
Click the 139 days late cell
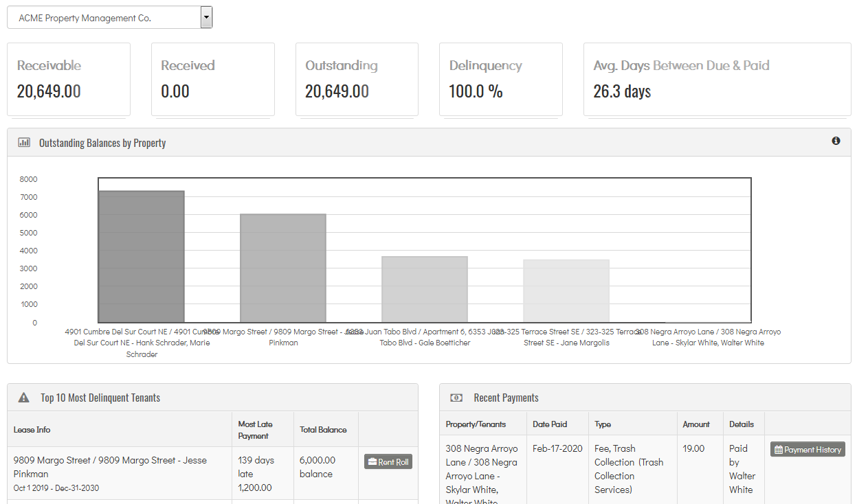[263, 473]
